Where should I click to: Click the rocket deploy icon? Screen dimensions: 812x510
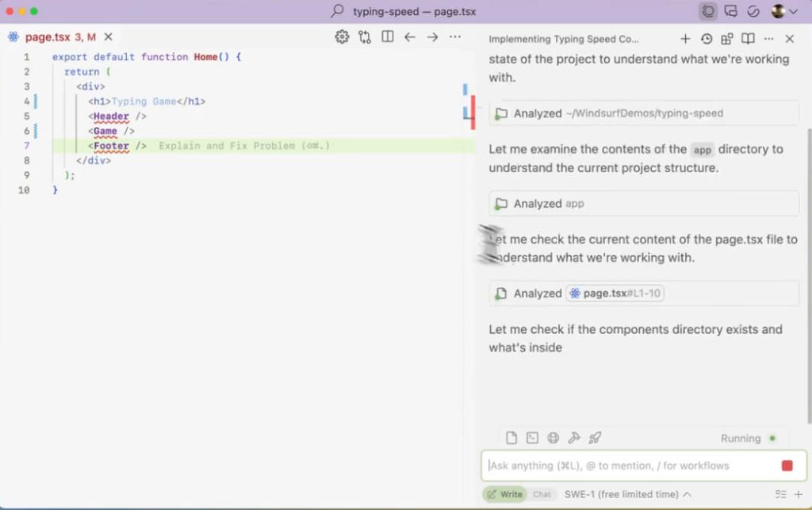tap(595, 438)
